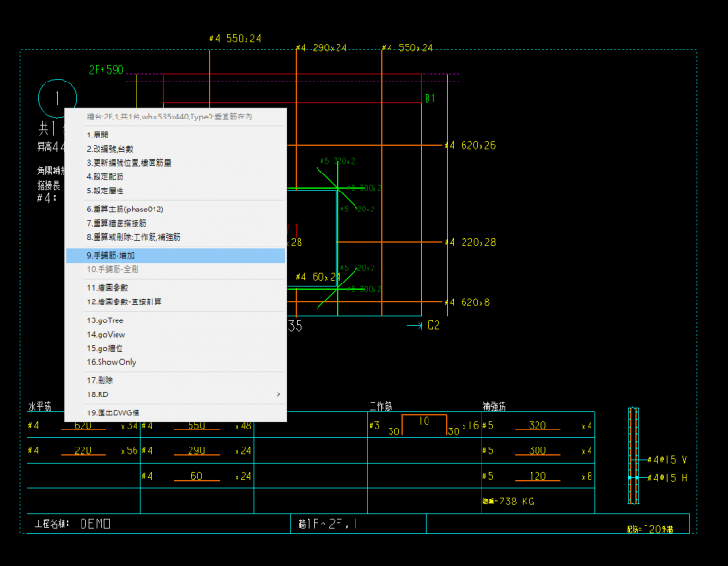Run 6.重算主筋(phase012) command
This screenshot has width=728, height=566.
[176, 209]
